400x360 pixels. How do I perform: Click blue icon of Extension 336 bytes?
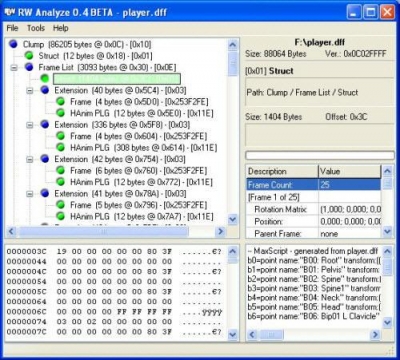click(45, 125)
